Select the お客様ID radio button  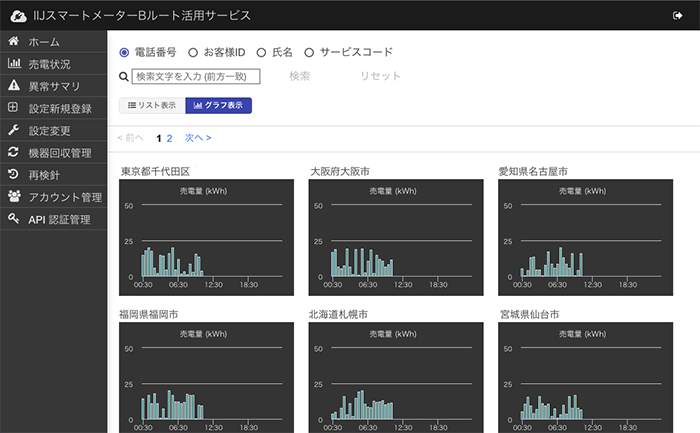tap(193, 52)
